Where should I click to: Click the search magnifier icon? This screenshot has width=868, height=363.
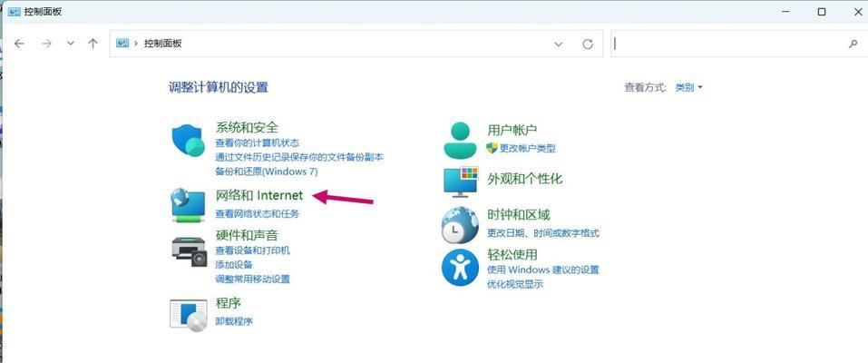click(x=853, y=44)
